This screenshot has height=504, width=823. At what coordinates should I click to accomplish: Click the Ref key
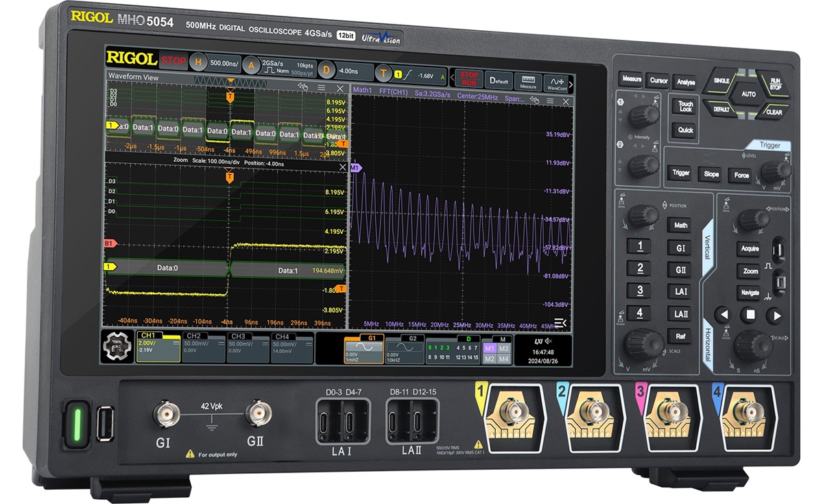pyautogui.click(x=680, y=336)
